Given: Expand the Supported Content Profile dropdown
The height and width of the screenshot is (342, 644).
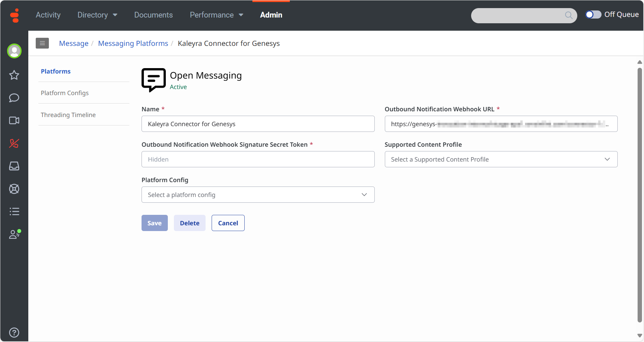Looking at the screenshot, I should point(501,159).
